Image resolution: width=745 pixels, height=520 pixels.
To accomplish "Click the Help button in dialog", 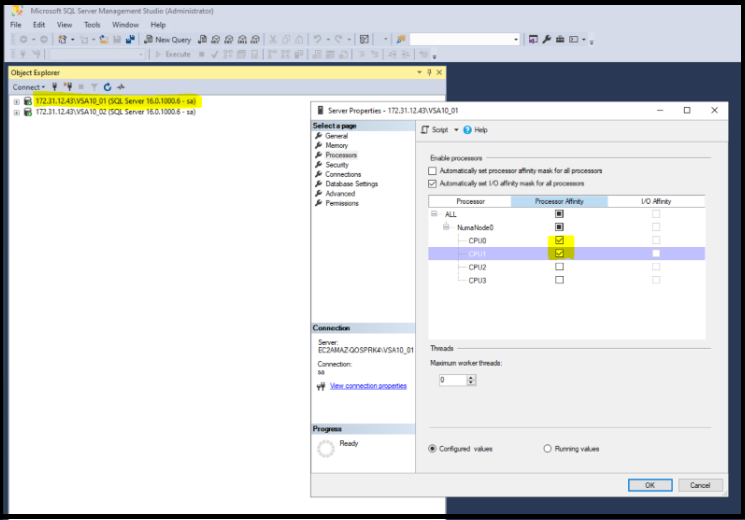I will pos(475,130).
